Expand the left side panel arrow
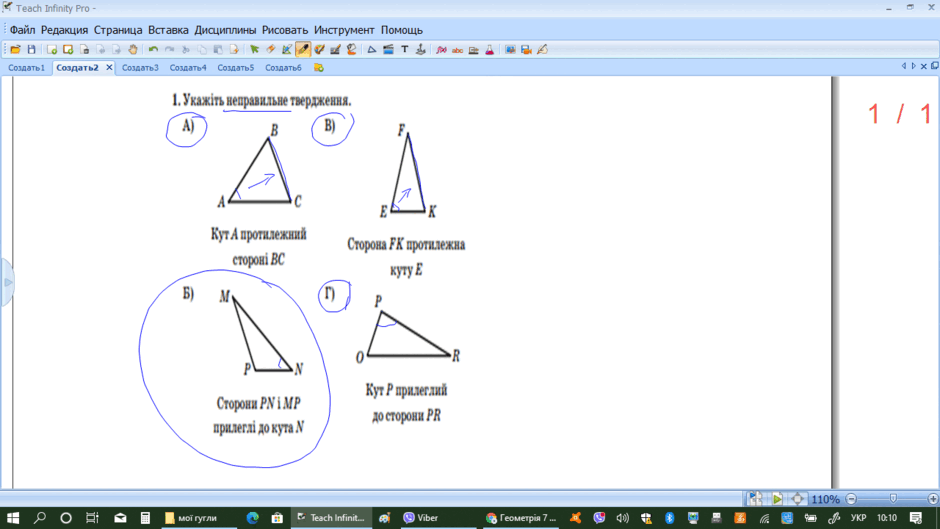The image size is (940, 529). pos(7,282)
